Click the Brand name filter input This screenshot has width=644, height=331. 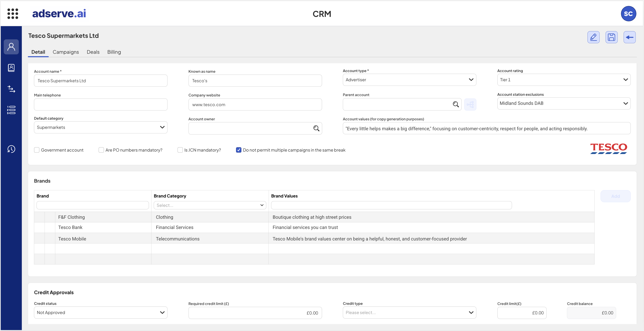[x=93, y=205]
